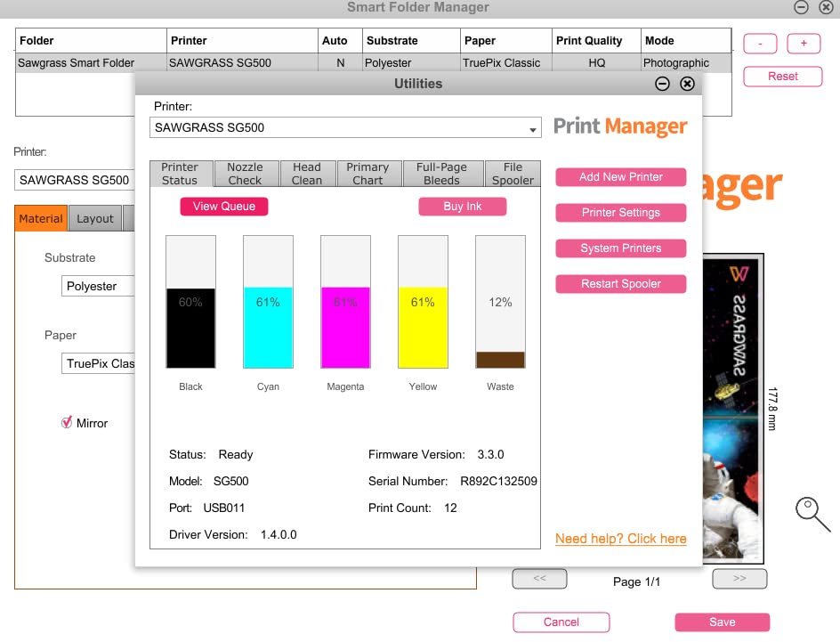This screenshot has width=840, height=642.
Task: Click the minus remove folder button
Action: 760,44
